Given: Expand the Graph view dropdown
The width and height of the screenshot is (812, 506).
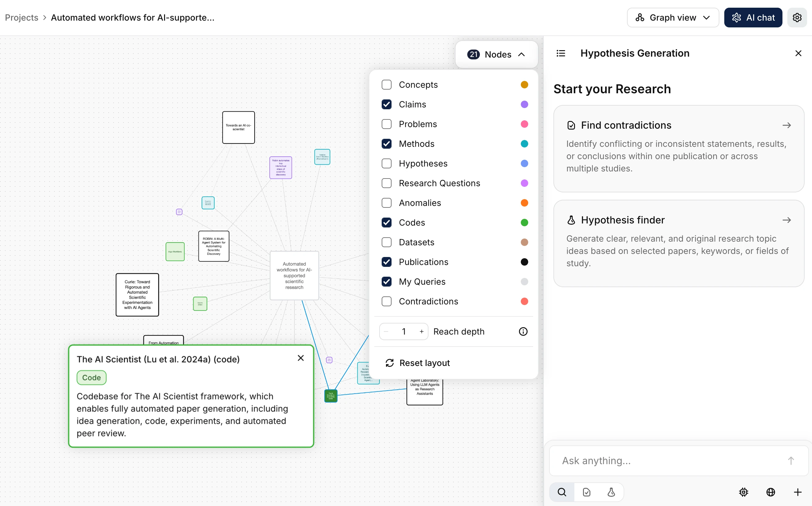Looking at the screenshot, I should 673,18.
